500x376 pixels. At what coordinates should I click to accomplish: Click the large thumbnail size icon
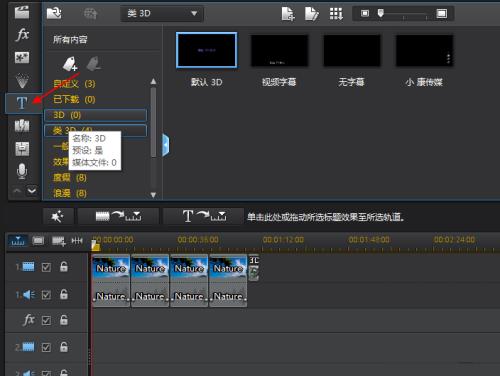coord(442,13)
